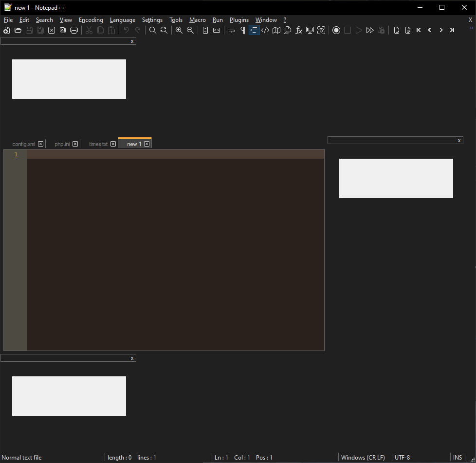
Task: Open the Edit menu
Action: tap(24, 20)
